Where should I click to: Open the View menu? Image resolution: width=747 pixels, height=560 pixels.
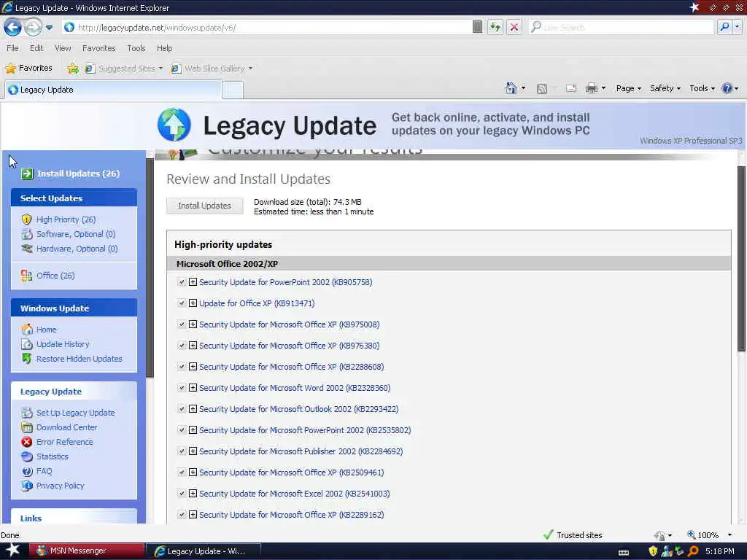pos(63,48)
